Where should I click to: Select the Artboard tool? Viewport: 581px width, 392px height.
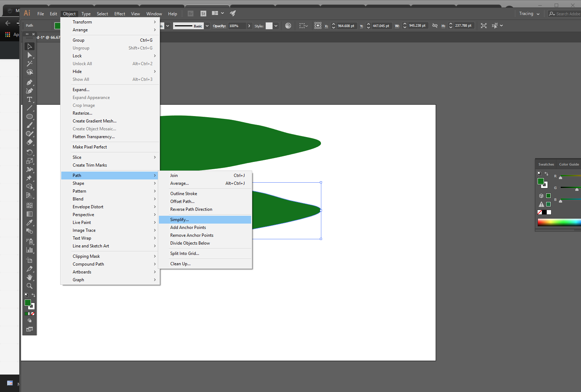point(30,260)
